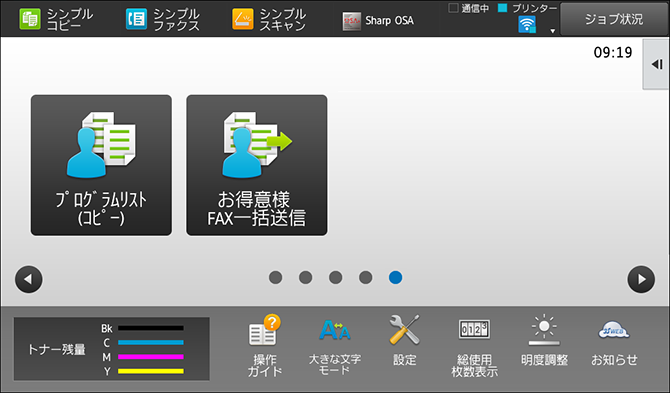
Task: Open the small dropdown arrow beside the Wi-Fi icon
Action: (552, 31)
